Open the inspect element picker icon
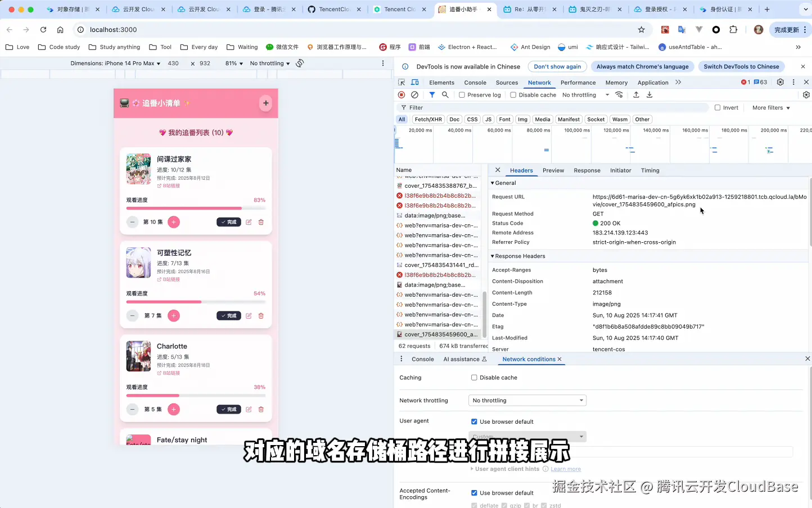The image size is (812, 508). (403, 82)
